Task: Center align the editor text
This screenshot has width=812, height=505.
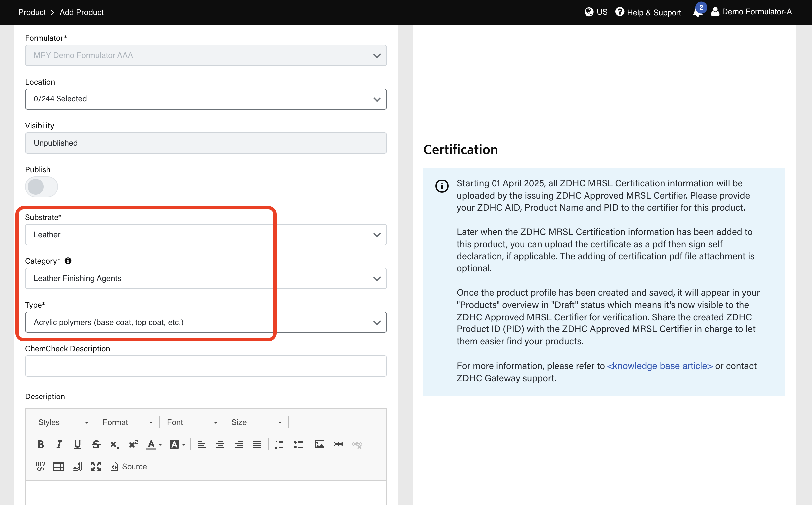Action: point(220,444)
